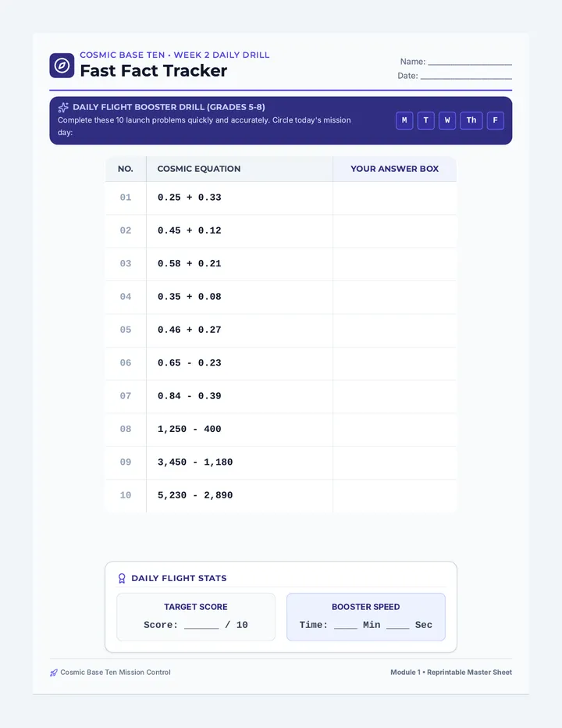
Task: Click the Cosmic Equation column header
Action: 198,169
